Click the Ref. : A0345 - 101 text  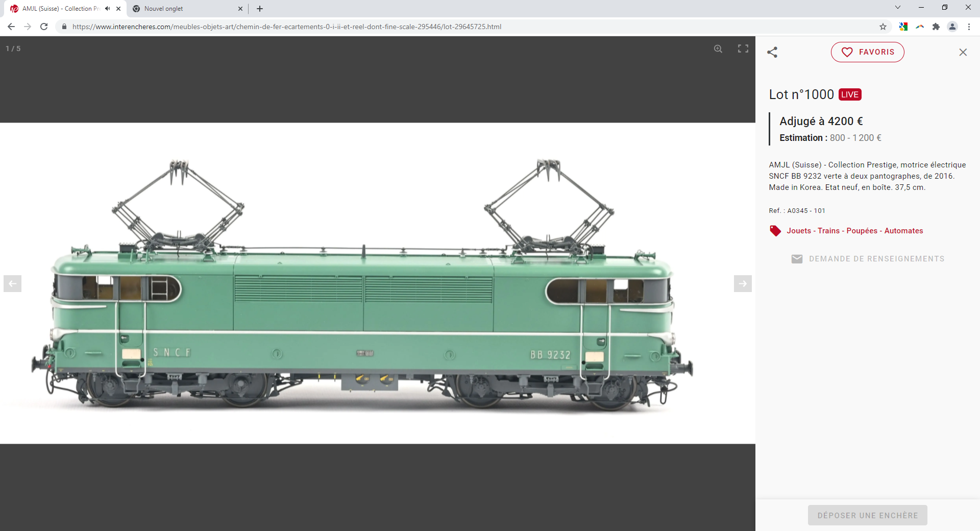797,211
